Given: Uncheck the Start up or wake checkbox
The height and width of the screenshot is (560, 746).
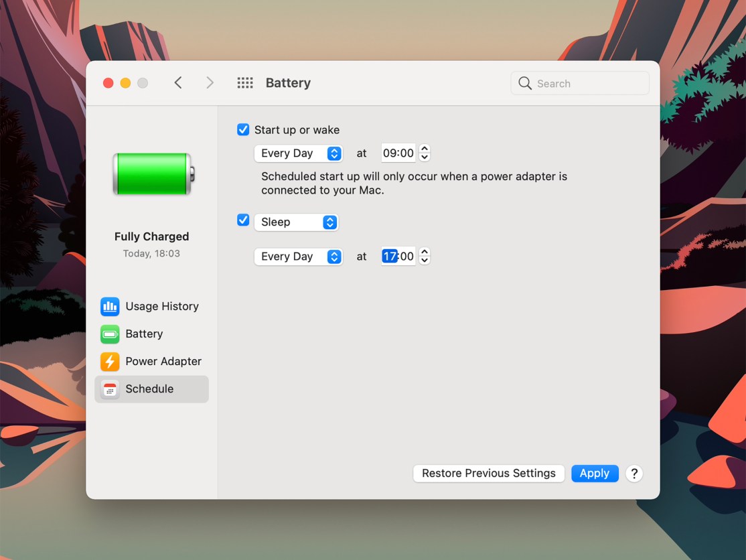Looking at the screenshot, I should 243,129.
